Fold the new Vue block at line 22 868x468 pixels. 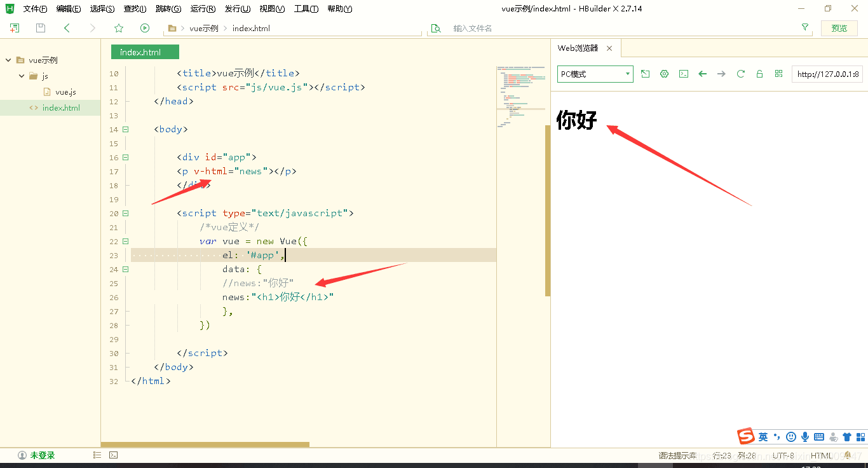[x=125, y=241]
